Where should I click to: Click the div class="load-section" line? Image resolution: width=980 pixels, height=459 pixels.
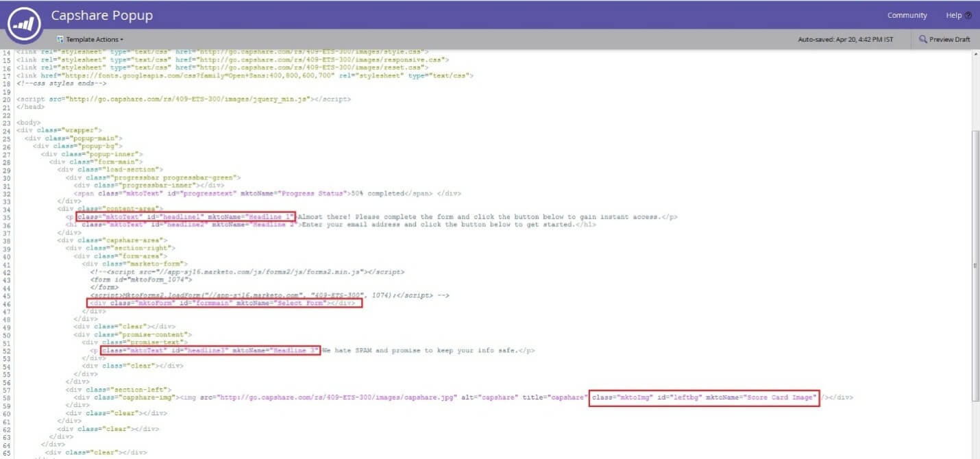pyautogui.click(x=110, y=169)
